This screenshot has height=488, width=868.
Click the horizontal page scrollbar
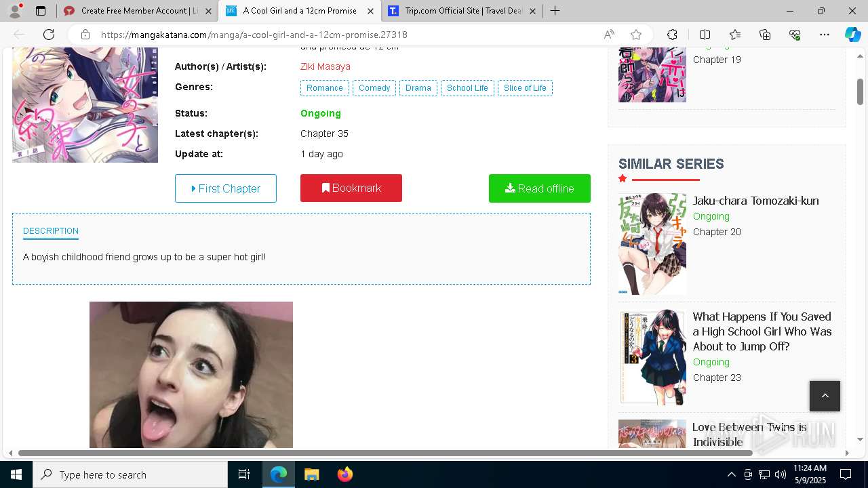385,453
